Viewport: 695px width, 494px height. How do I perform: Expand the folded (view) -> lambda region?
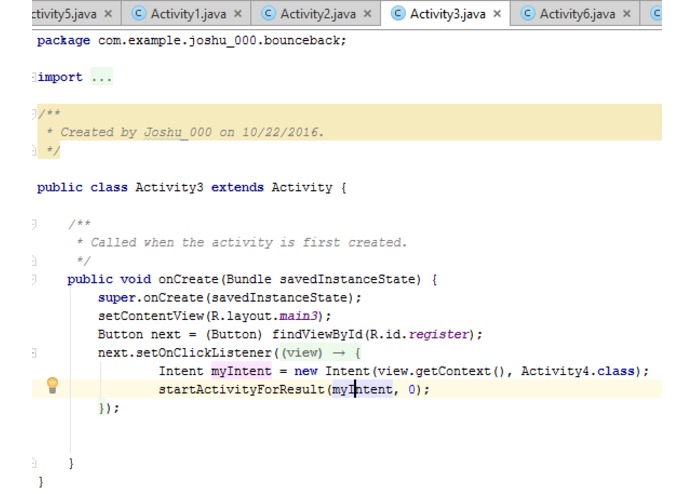[321, 353]
